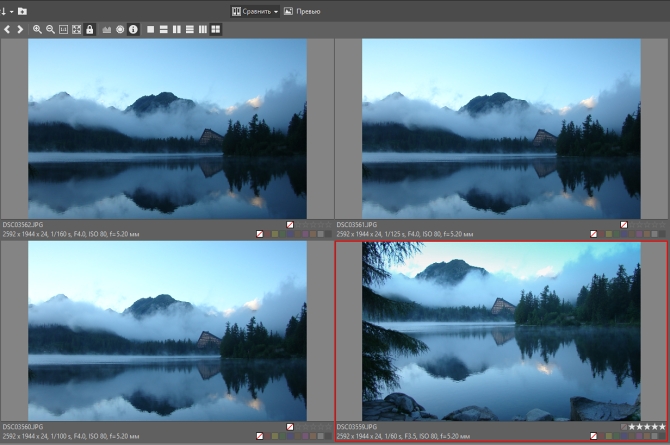Set zoom to 1:1 actual size
The height and width of the screenshot is (445, 670).
64,30
